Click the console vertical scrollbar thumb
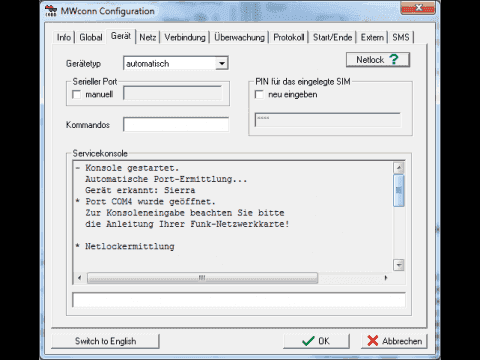 [x=399, y=190]
